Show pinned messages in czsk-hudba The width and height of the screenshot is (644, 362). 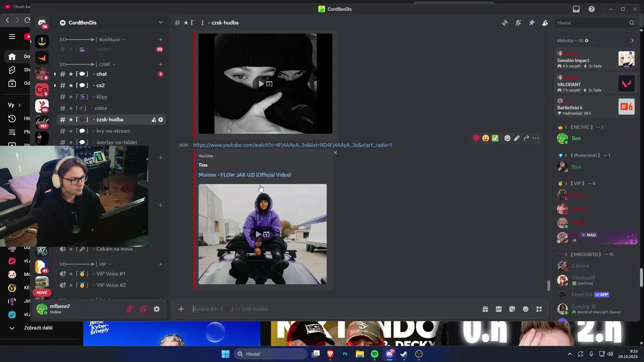pos(531,23)
